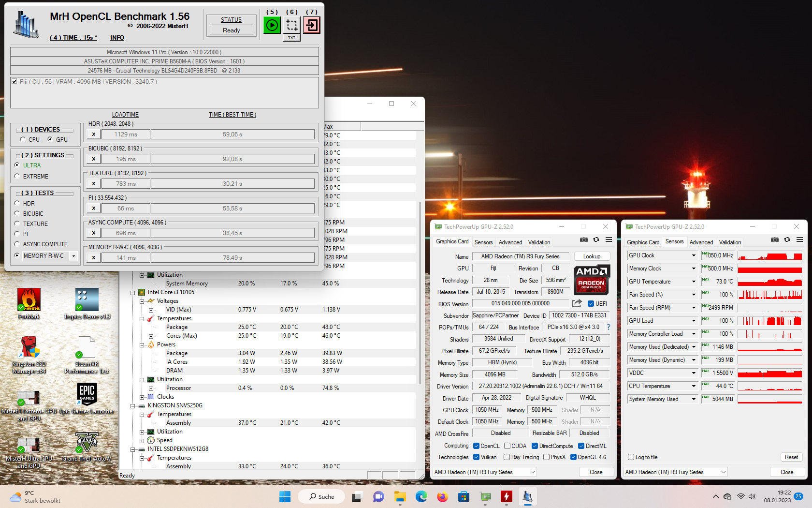This screenshot has height=508, width=812.
Task: Click the screenshot capture icon in MrH Benchmark
Action: tap(292, 25)
